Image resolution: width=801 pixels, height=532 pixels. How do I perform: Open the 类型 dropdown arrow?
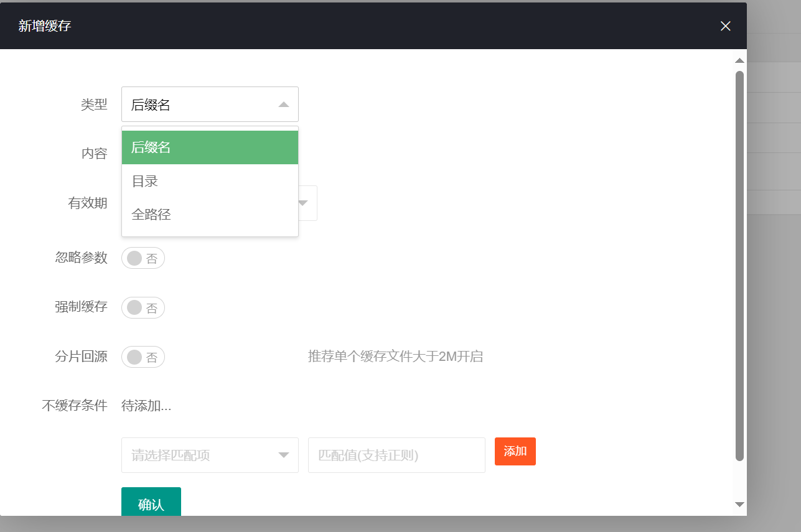tap(284, 104)
